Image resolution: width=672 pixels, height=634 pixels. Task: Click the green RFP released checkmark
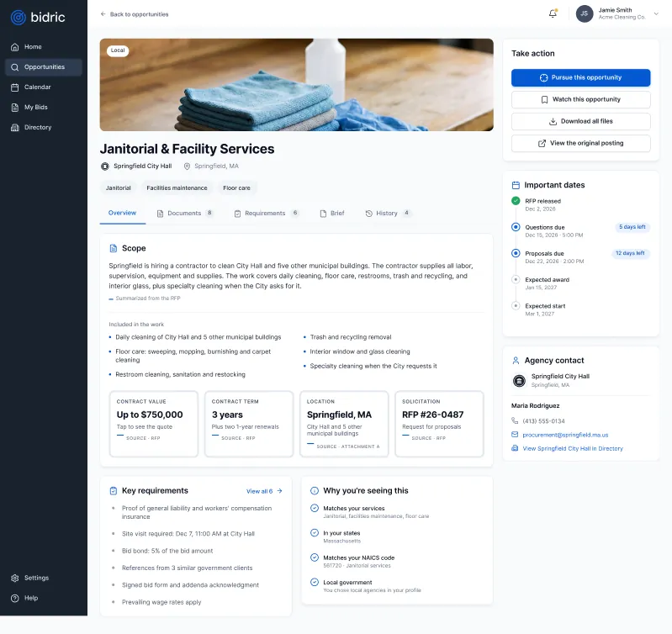click(516, 201)
